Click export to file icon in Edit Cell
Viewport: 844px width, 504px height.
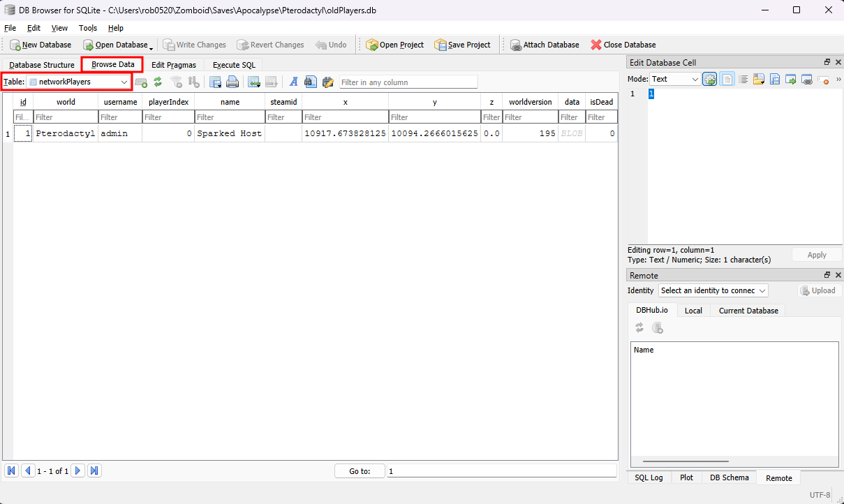[x=775, y=79]
